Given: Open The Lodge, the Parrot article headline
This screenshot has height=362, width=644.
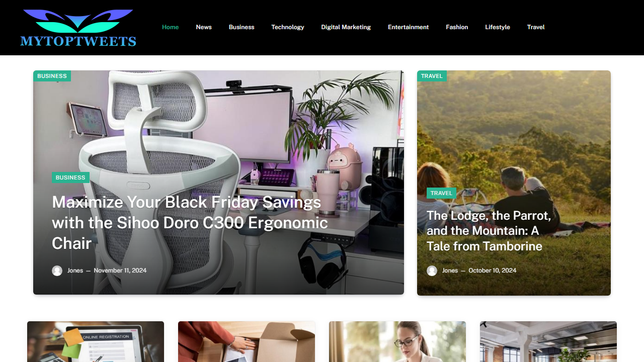Looking at the screenshot, I should click(489, 231).
